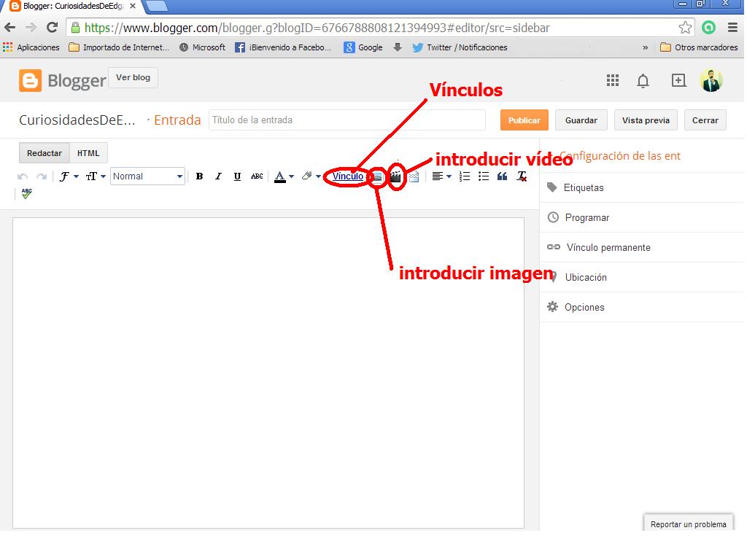This screenshot has width=747, height=560.
Task: Show more bookmarks chevron
Action: click(645, 47)
